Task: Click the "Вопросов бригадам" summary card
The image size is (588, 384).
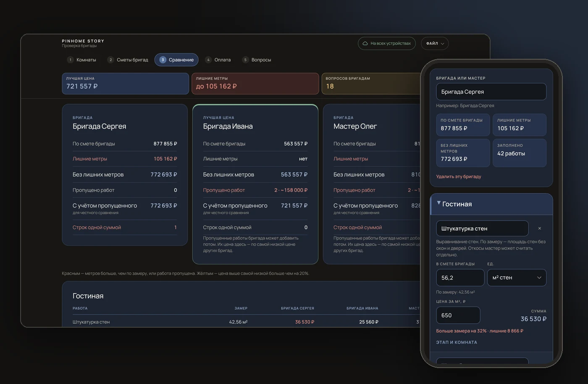Action: (x=371, y=84)
